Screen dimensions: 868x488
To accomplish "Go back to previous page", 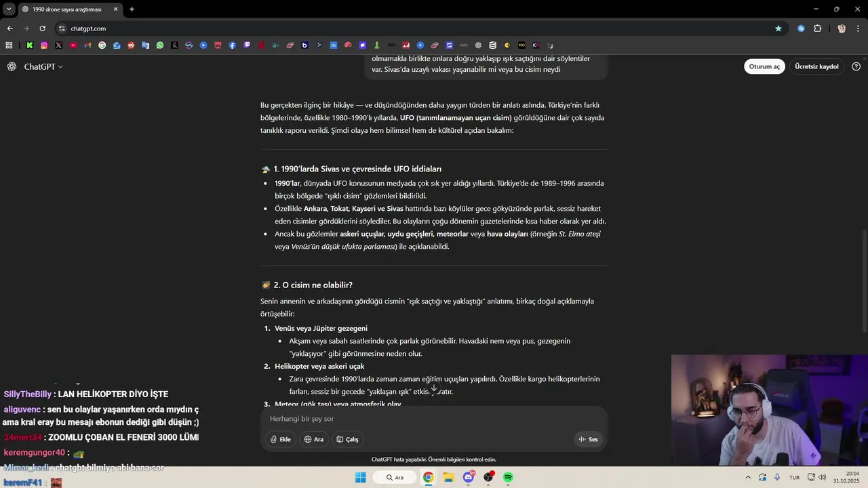I will (9, 28).
